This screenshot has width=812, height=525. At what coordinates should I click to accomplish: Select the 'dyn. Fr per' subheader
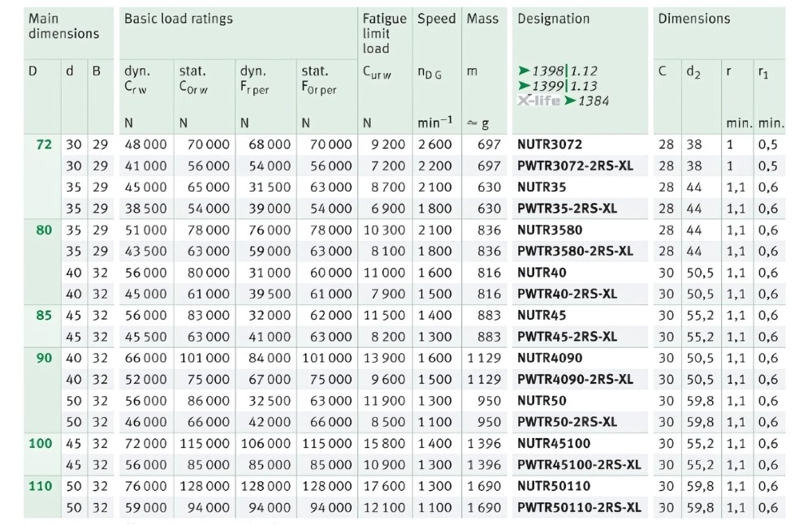point(254,80)
